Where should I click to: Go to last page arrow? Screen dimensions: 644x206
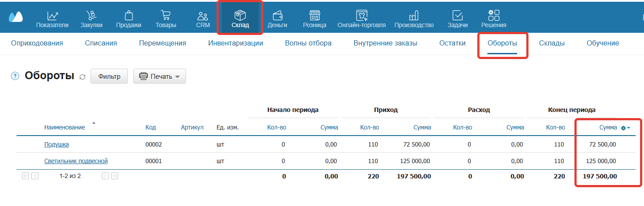pyautogui.click(x=115, y=176)
